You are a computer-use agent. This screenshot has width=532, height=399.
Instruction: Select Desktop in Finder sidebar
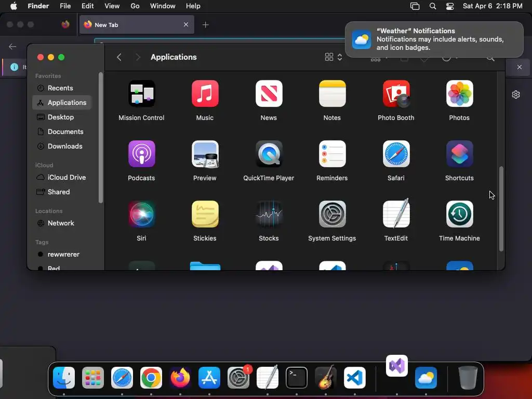[62, 117]
